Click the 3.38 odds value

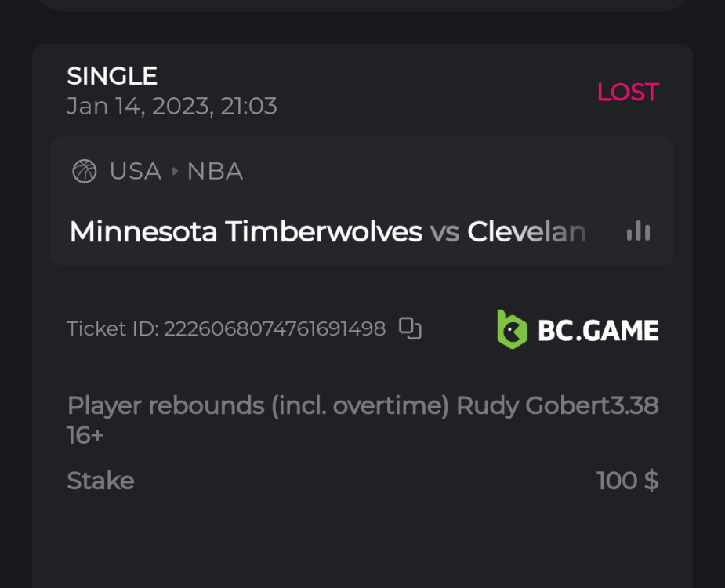pyautogui.click(x=636, y=406)
